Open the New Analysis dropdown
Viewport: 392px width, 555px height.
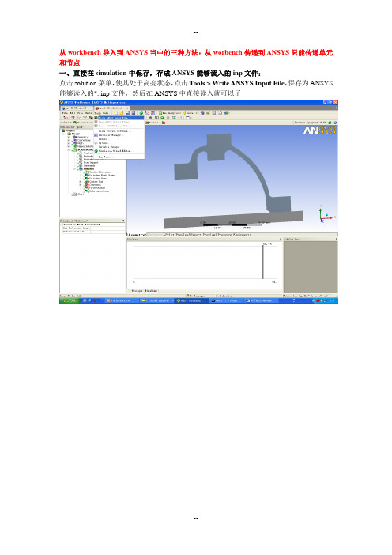click(x=171, y=113)
